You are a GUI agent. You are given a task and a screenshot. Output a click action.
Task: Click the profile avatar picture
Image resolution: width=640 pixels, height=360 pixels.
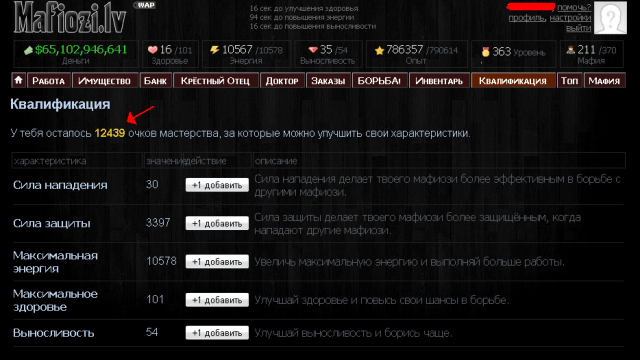[x=610, y=18]
